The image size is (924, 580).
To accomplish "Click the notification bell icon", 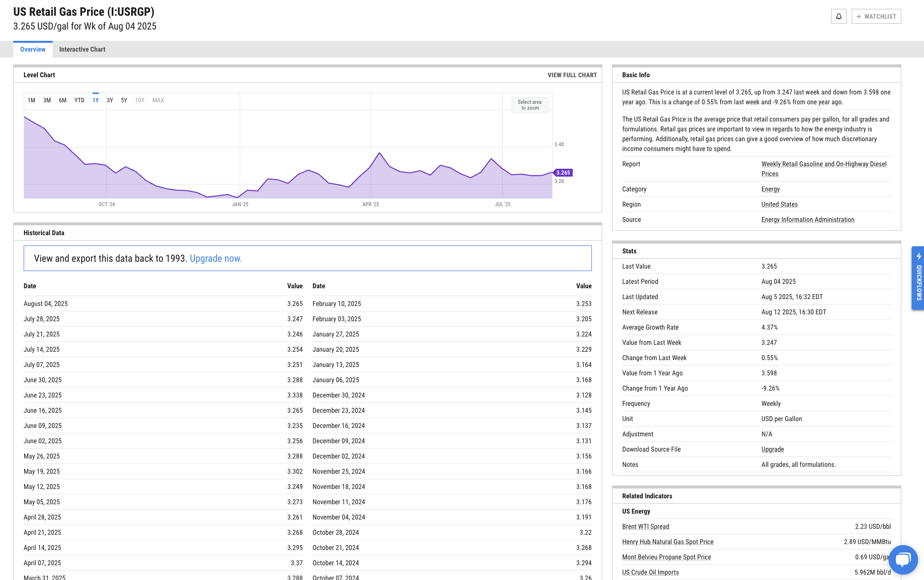I will [838, 16].
